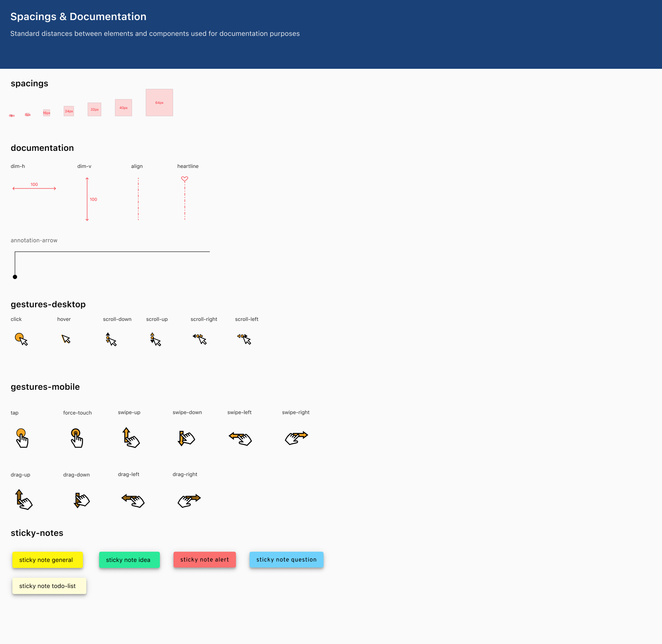Click the force-touch hand icon
The height and width of the screenshot is (644, 662).
coord(76,438)
